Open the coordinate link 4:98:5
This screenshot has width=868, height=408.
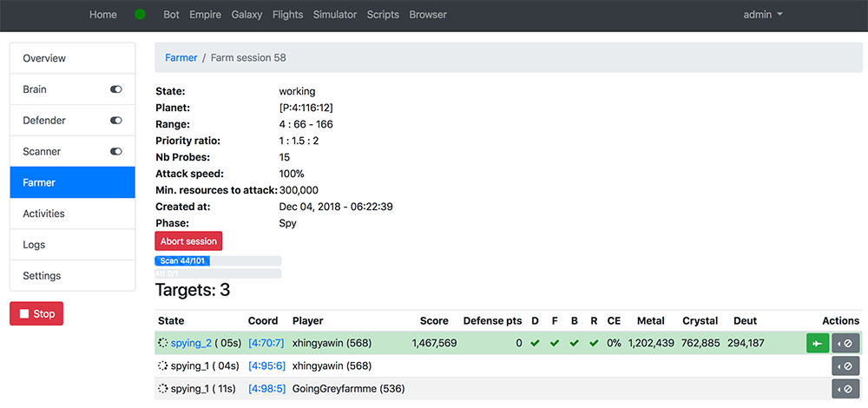click(266, 389)
